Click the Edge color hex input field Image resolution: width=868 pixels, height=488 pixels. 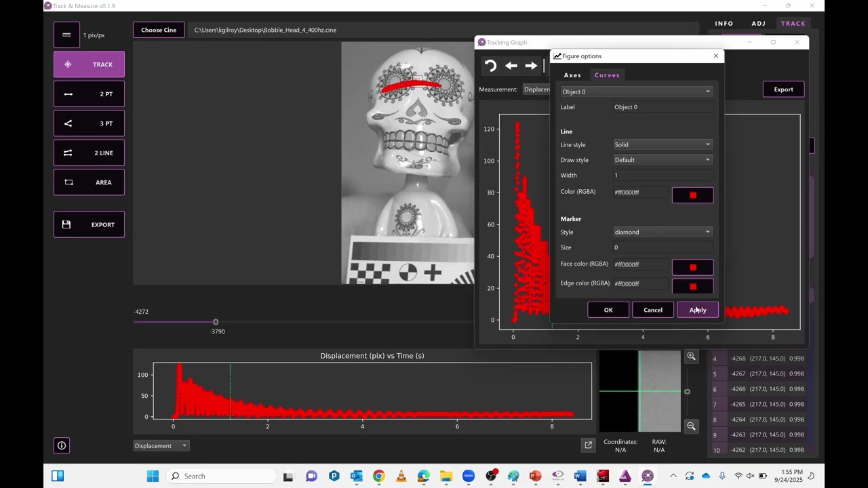640,283
